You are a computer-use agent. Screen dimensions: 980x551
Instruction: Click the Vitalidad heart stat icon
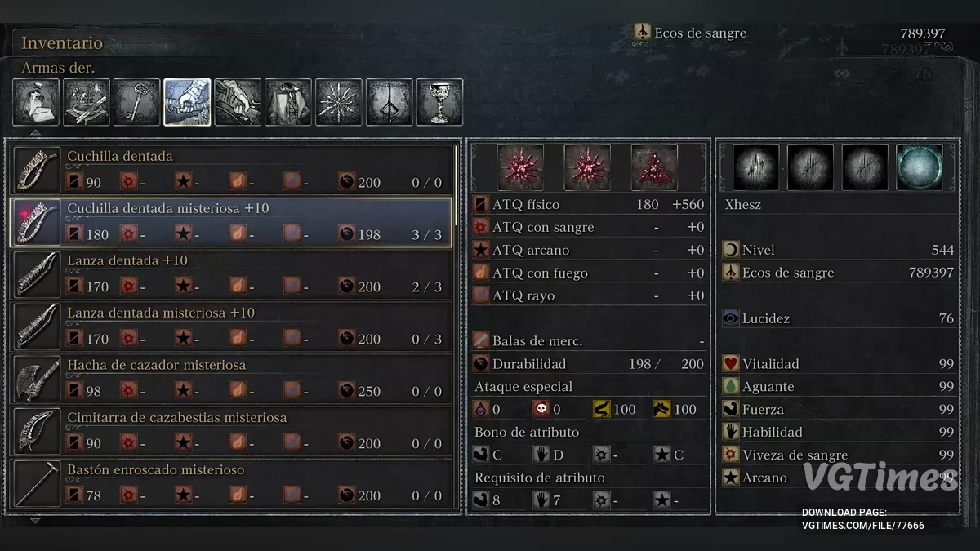click(x=731, y=364)
